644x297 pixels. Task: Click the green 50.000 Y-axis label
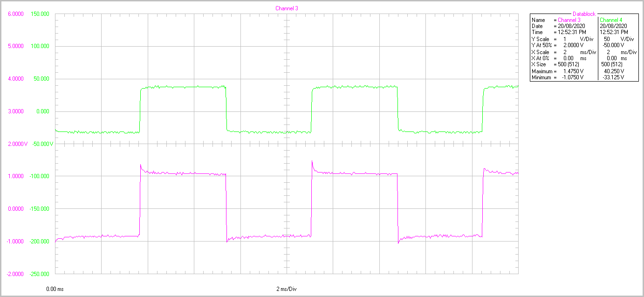[41, 79]
